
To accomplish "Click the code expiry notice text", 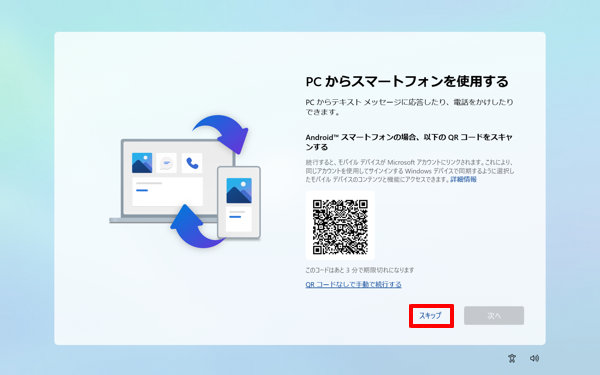I will tap(360, 270).
